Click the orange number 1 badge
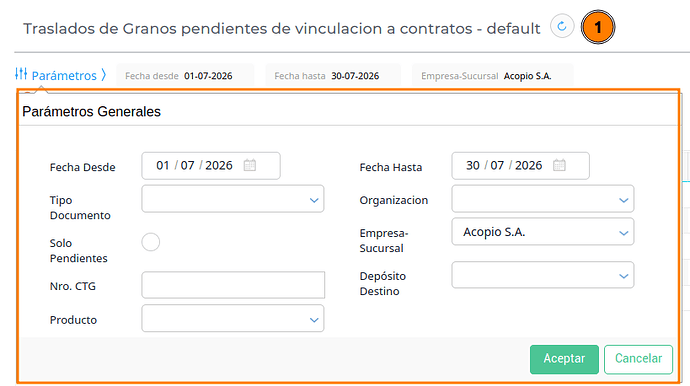 point(598,27)
